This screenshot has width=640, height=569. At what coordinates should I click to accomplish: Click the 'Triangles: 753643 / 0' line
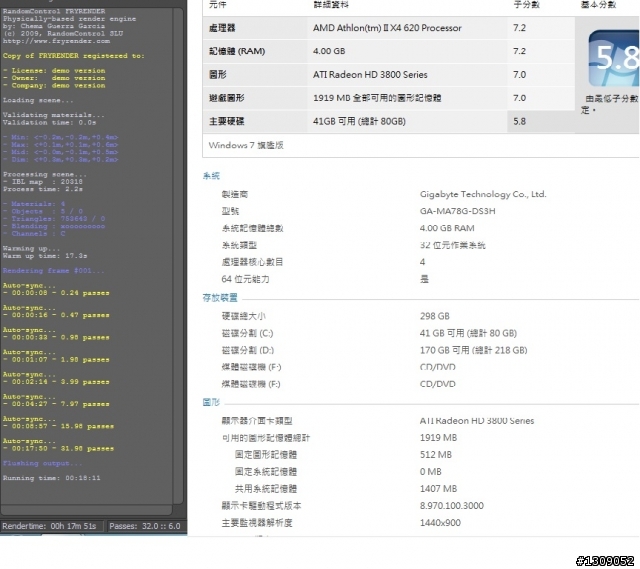[54, 219]
